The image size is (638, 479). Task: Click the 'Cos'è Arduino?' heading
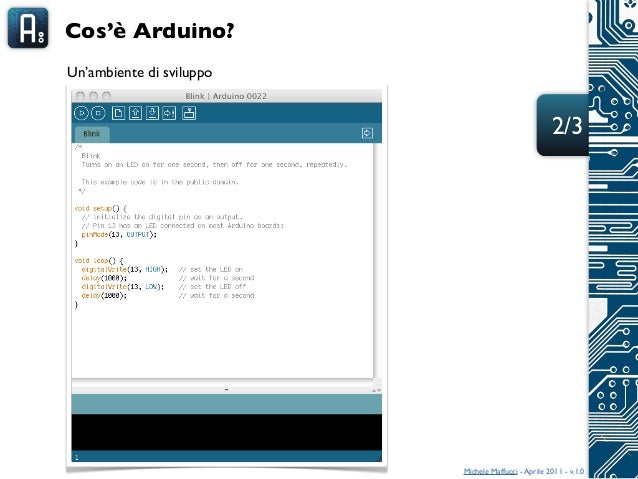point(150,31)
